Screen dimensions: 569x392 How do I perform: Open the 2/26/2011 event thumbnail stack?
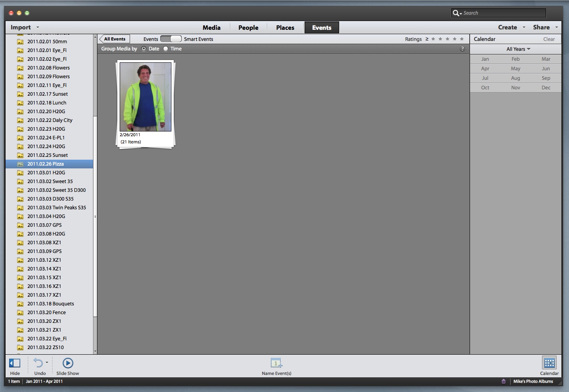pyautogui.click(x=146, y=97)
